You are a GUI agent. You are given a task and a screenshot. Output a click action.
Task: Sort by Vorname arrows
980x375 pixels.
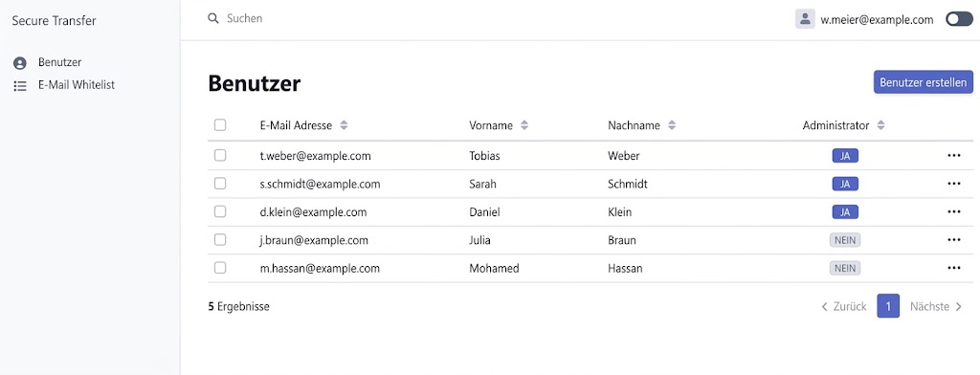[x=524, y=125]
